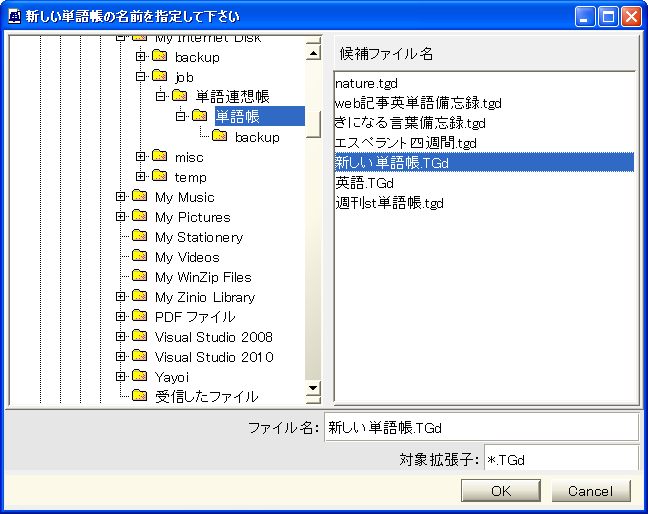Click the folder icon next to 単語連想帳

click(179, 95)
